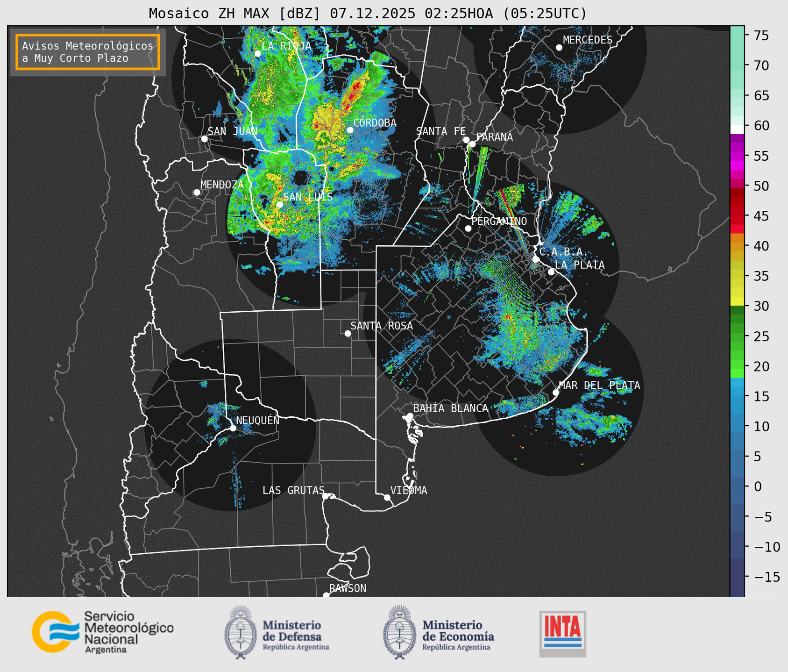The width and height of the screenshot is (788, 672).
Task: Click the magenta 55 dBZ color on the scale
Action: point(737,157)
